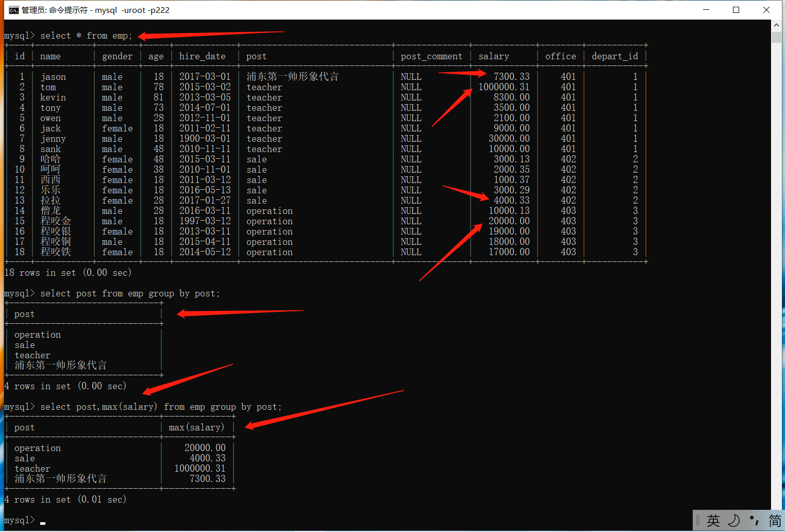
Task: Click the hire date '1900-03-01'
Action: click(205, 139)
